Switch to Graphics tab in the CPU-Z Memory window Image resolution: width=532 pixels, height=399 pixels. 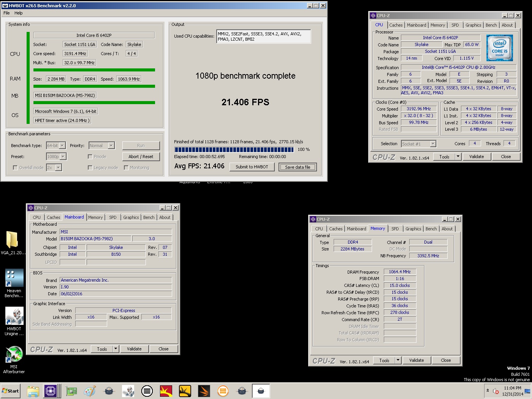[x=413, y=229]
